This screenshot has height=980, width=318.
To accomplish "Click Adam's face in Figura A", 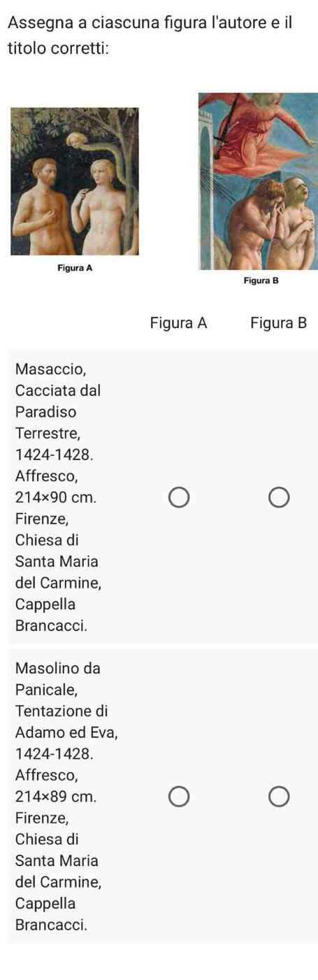I will click(46, 171).
